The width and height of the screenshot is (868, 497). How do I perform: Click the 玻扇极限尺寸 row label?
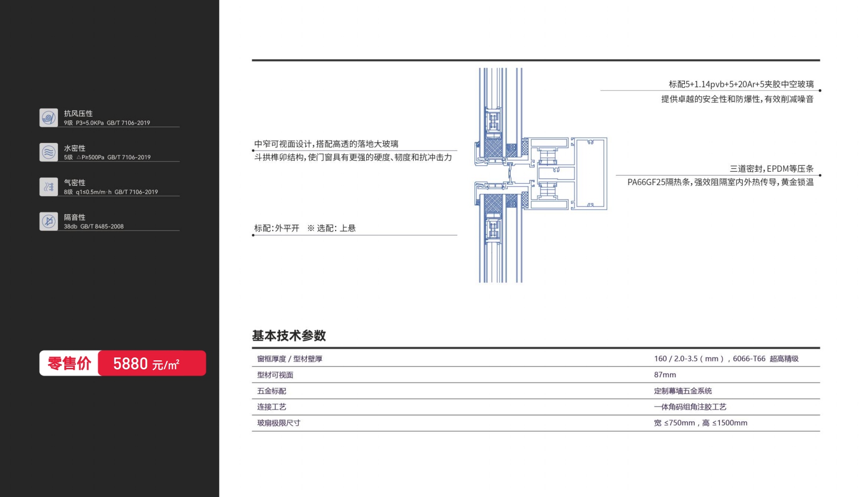[279, 423]
